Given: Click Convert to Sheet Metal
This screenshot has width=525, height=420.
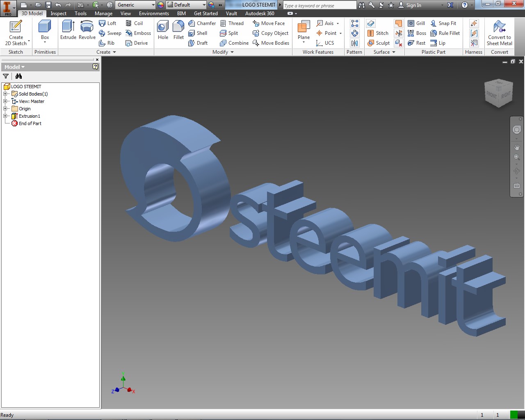Looking at the screenshot, I should pyautogui.click(x=499, y=33).
